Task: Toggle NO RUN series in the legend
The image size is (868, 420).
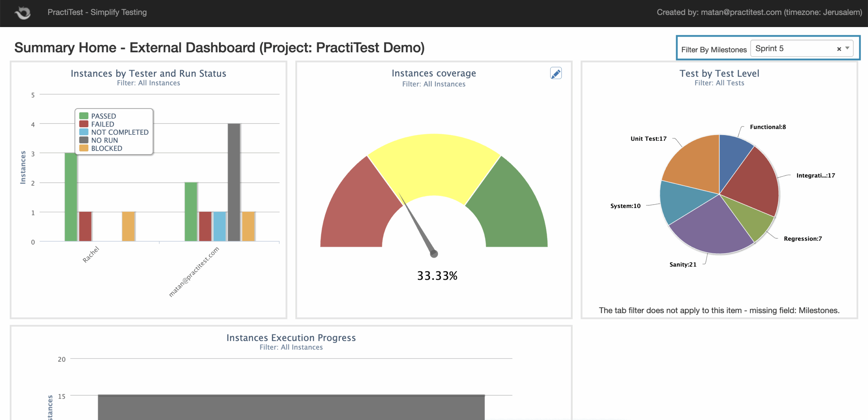Action: tap(104, 140)
